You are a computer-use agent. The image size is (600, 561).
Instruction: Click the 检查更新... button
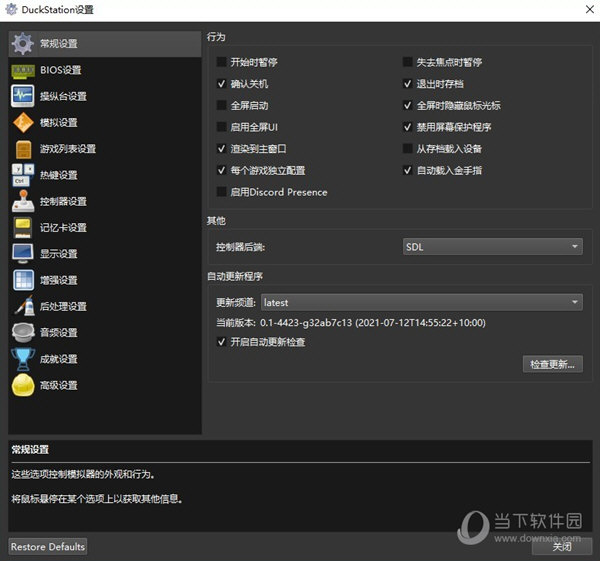click(x=553, y=364)
